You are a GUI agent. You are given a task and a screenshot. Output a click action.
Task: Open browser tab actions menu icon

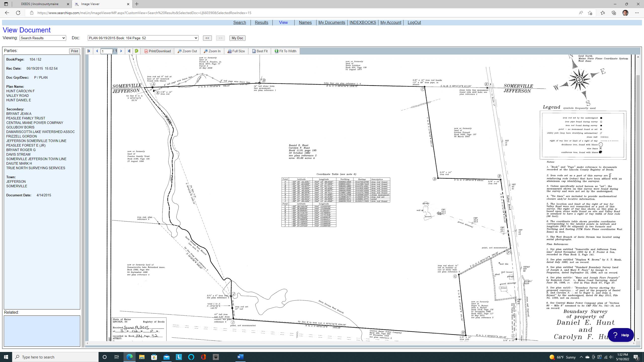6,4
